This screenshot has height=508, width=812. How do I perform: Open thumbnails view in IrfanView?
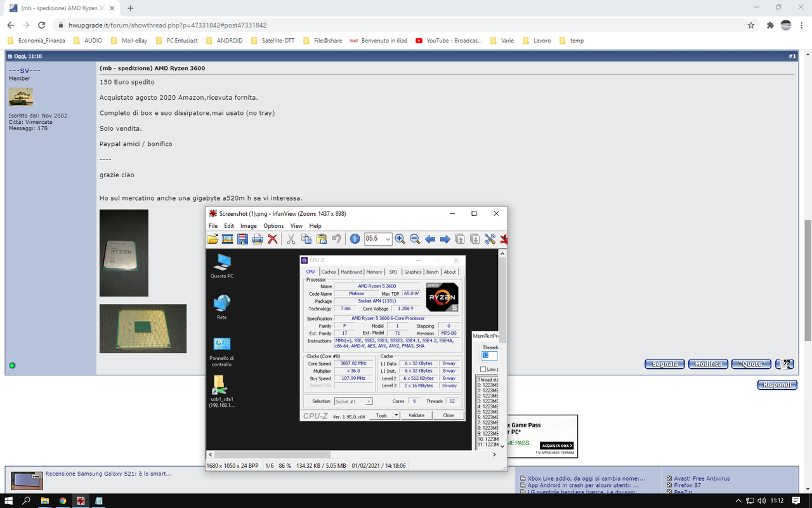227,239
